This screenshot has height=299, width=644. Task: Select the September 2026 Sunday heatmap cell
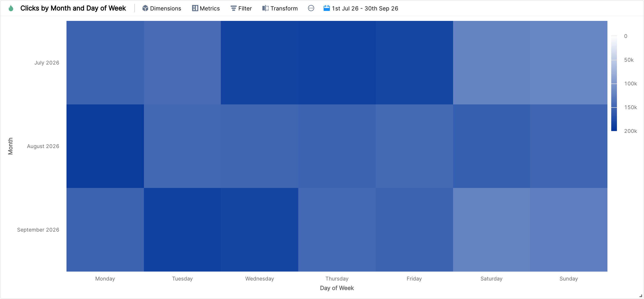568,229
